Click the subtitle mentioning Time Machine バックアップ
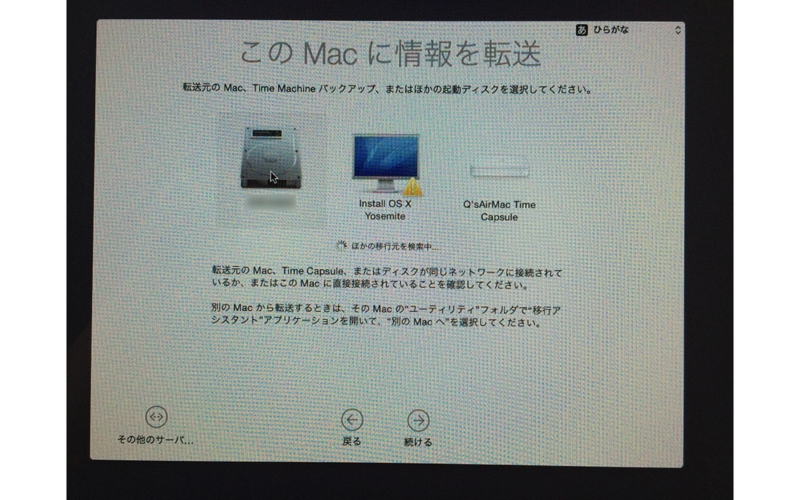 click(388, 89)
